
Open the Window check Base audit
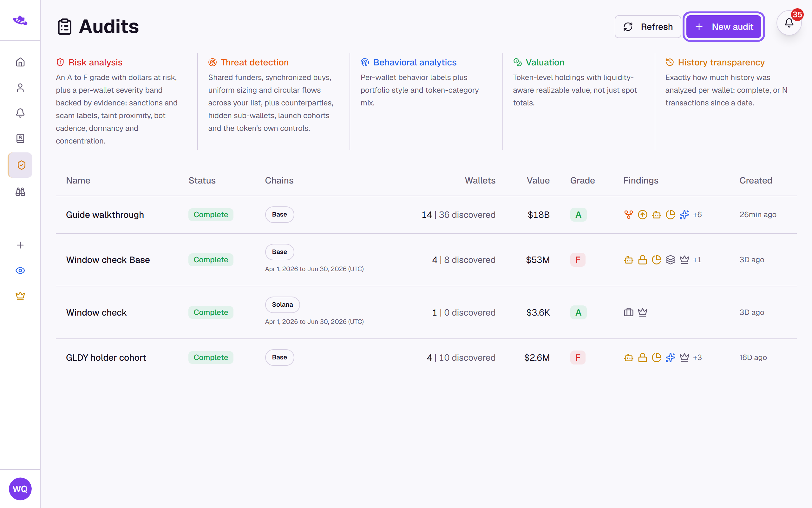coord(108,260)
